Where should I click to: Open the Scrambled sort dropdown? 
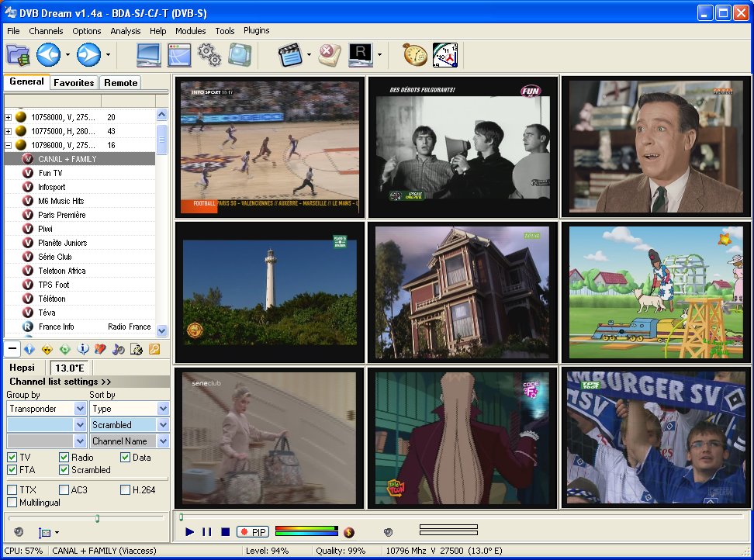tap(164, 425)
